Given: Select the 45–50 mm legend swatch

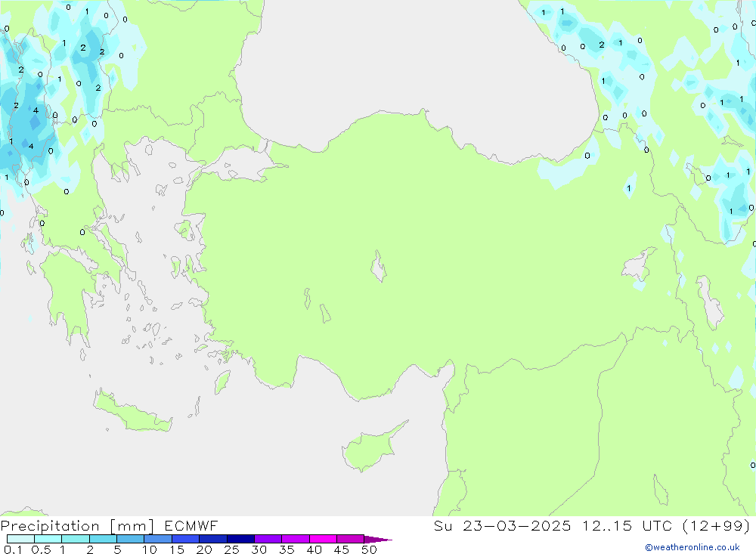Looking at the screenshot, I should (350, 539).
